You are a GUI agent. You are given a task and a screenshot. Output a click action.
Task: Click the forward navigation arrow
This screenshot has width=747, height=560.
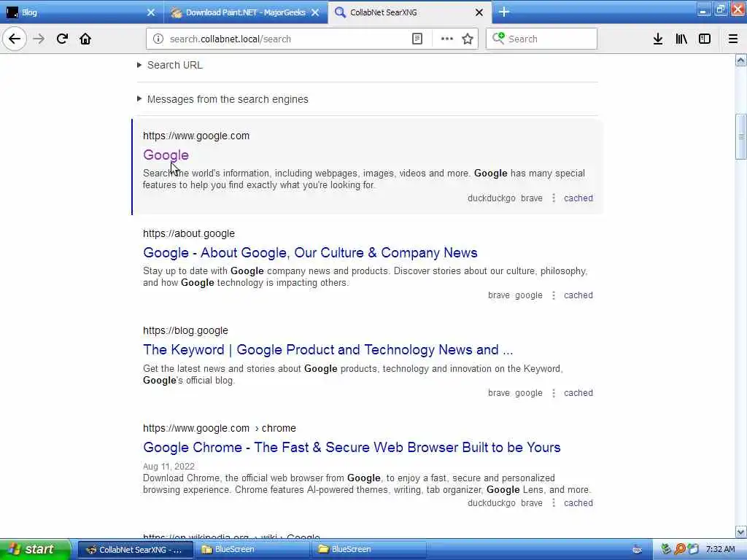tap(39, 39)
